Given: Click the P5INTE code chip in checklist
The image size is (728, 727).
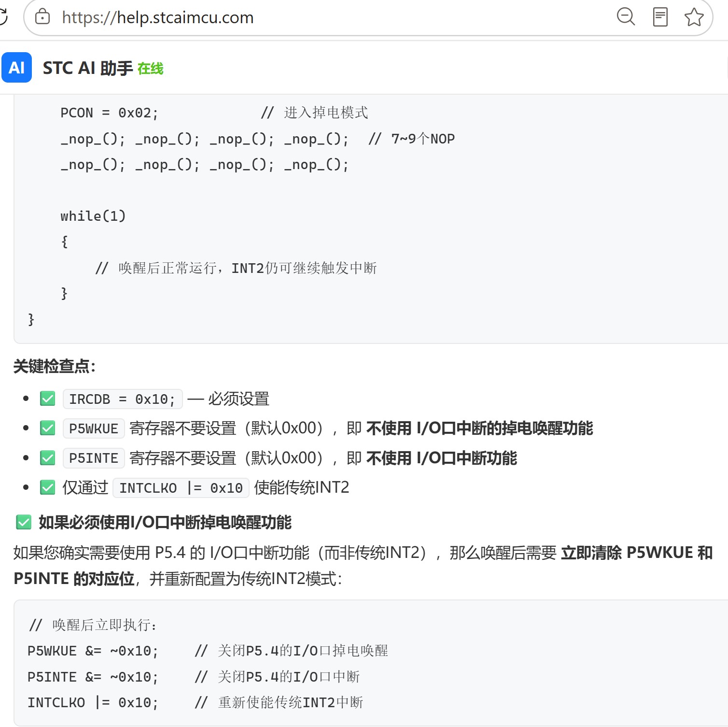Looking at the screenshot, I should point(94,458).
